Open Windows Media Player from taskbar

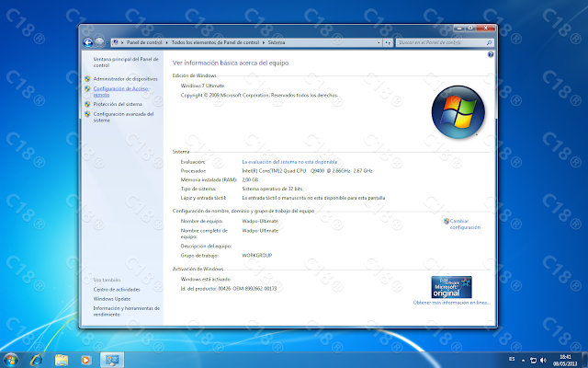coord(85,360)
